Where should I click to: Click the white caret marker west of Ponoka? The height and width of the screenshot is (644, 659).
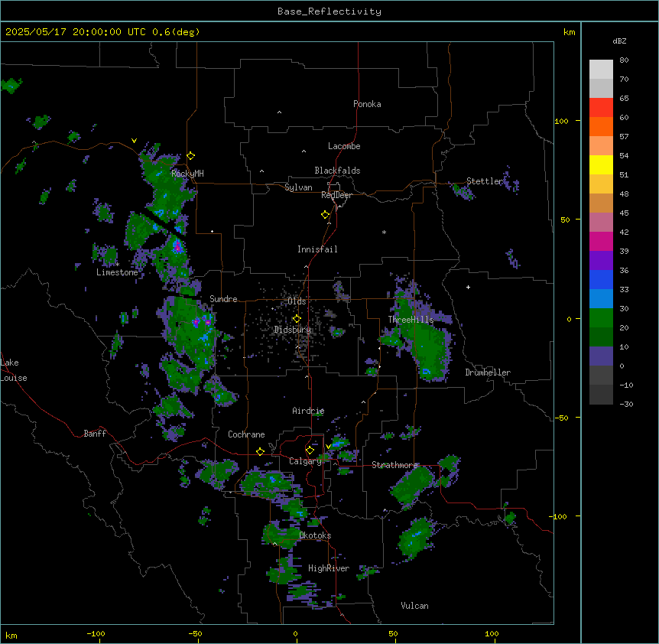(279, 112)
